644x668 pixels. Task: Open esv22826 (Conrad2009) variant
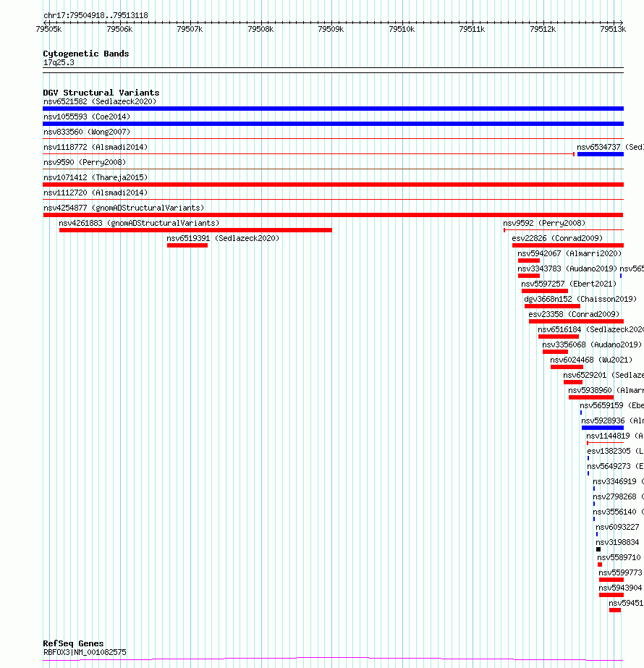tap(557, 239)
